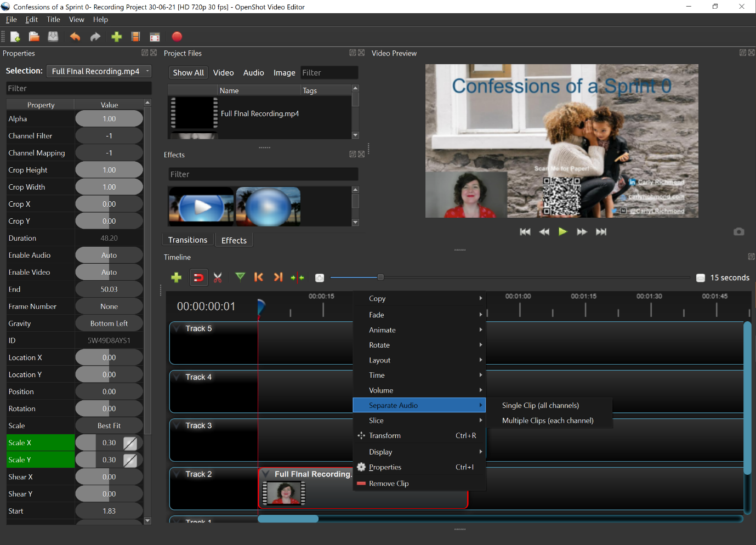Expand the Track 5 header arrow
The width and height of the screenshot is (756, 545).
[177, 328]
